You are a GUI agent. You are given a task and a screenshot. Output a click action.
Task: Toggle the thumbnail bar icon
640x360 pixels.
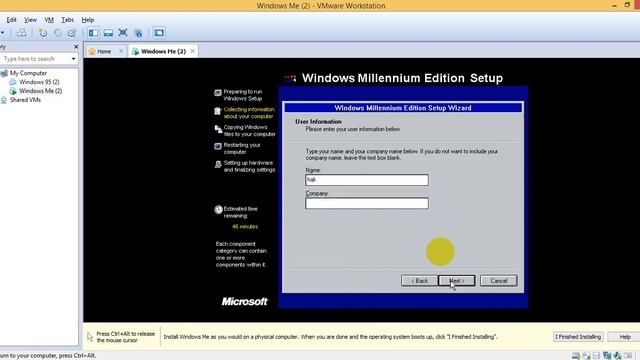click(108, 33)
